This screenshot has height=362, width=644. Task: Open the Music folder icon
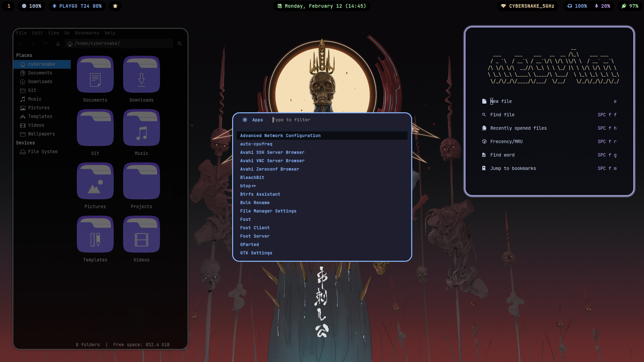[x=141, y=128]
